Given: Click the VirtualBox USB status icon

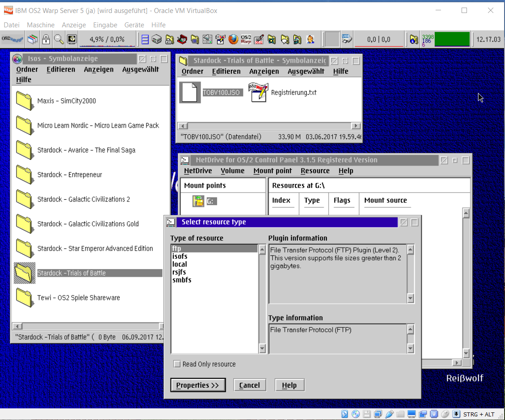Looking at the screenshot, I should (x=389, y=414).
